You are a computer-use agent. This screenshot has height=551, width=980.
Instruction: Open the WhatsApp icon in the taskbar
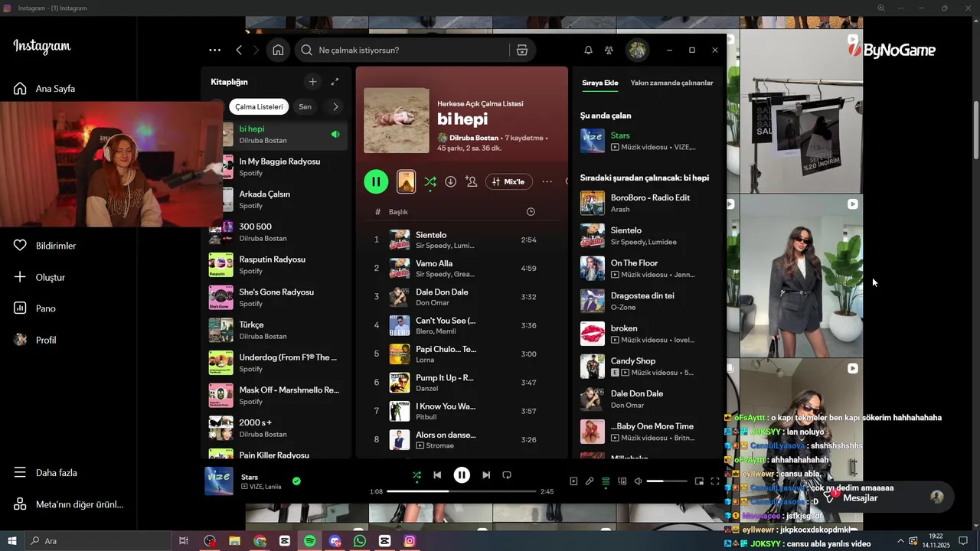click(360, 541)
